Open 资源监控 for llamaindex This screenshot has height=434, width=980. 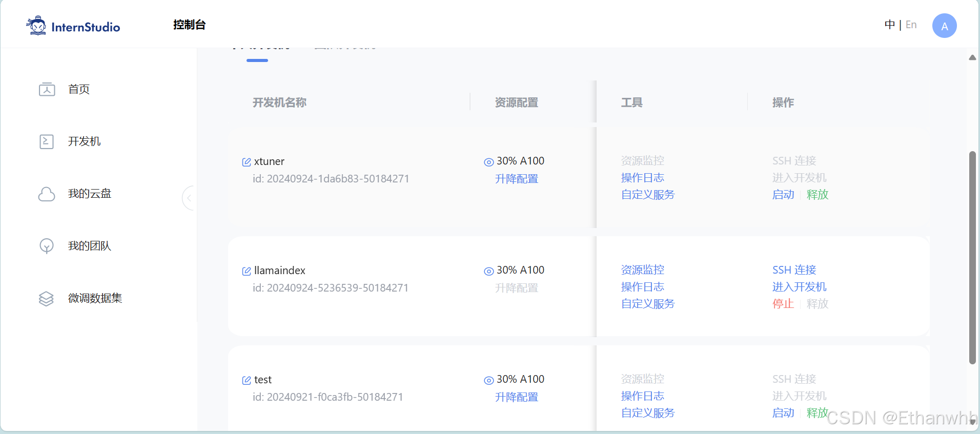point(643,270)
